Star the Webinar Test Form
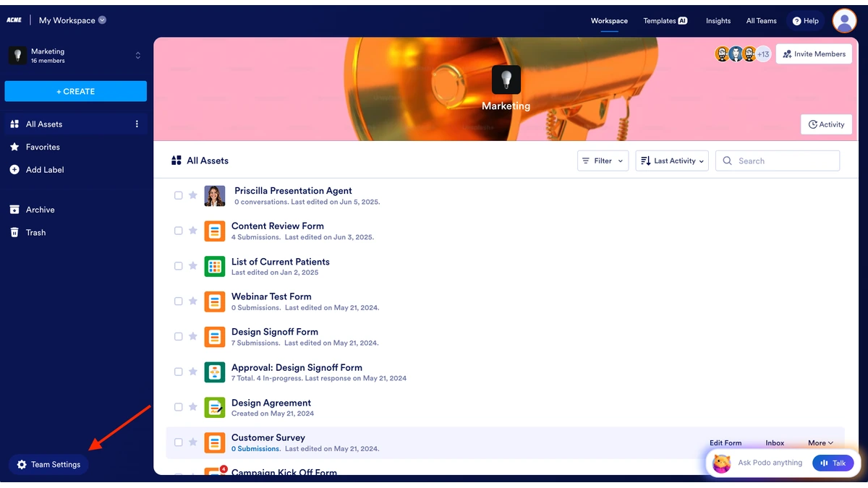 coord(193,301)
